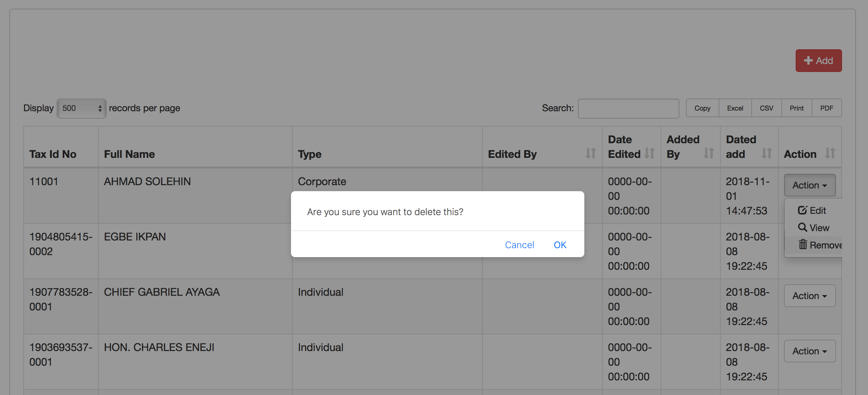
Task: Expand Action dropdown for CHIEF GABRIEL AYAGA
Action: (x=809, y=296)
